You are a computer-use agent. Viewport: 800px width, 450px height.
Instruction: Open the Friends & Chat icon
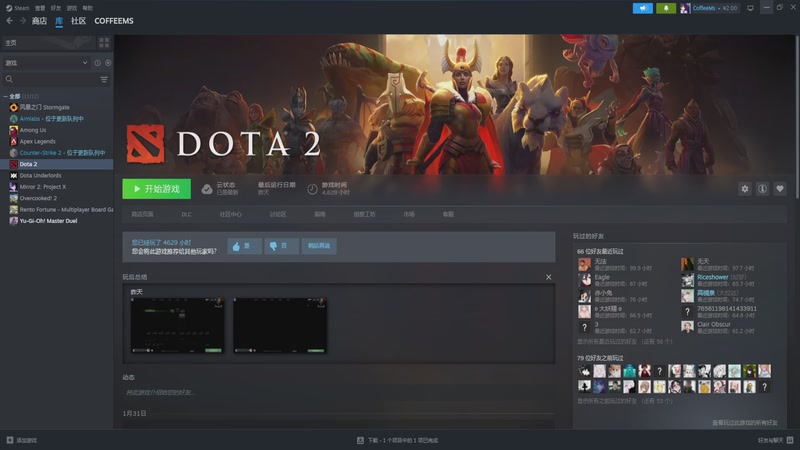790,440
